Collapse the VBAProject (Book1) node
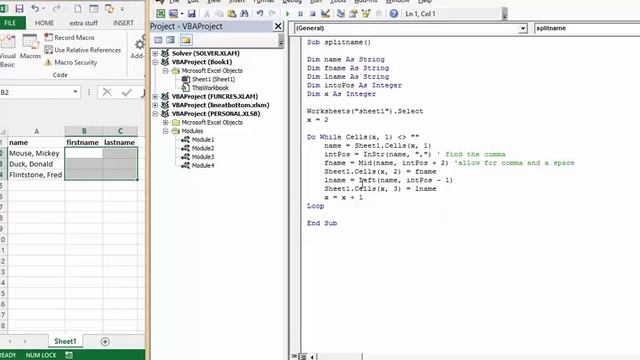This screenshot has height=360, width=640. point(155,62)
